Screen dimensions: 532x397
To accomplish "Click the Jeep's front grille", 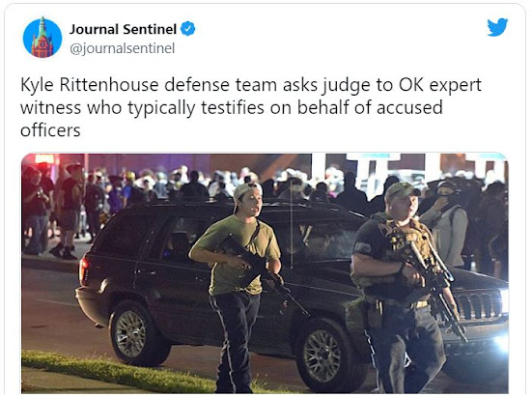I will 478,304.
